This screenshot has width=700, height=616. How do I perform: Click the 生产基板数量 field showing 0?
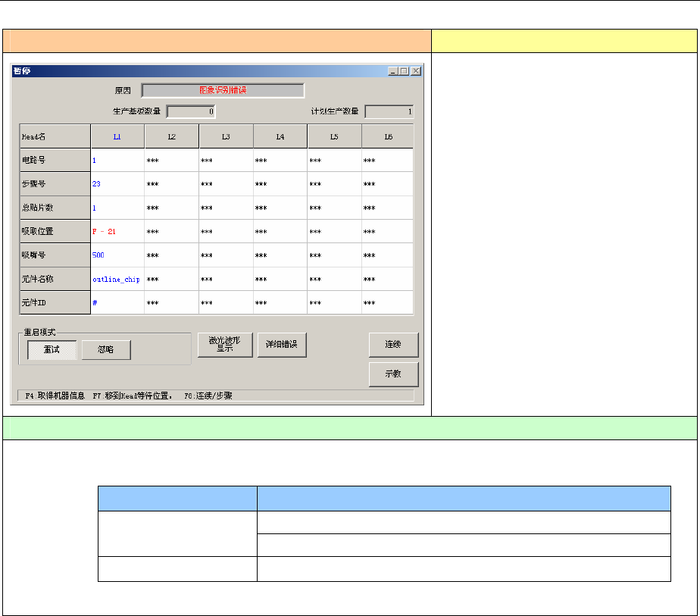(x=191, y=111)
